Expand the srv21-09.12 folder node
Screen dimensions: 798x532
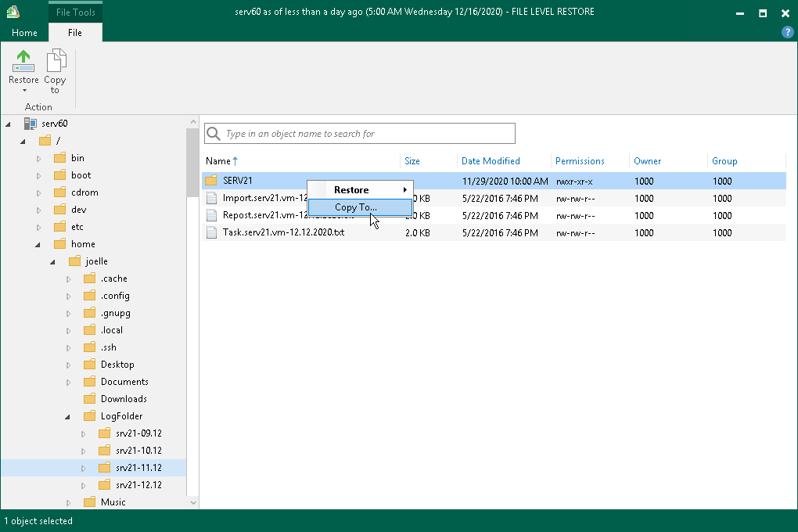(84, 433)
